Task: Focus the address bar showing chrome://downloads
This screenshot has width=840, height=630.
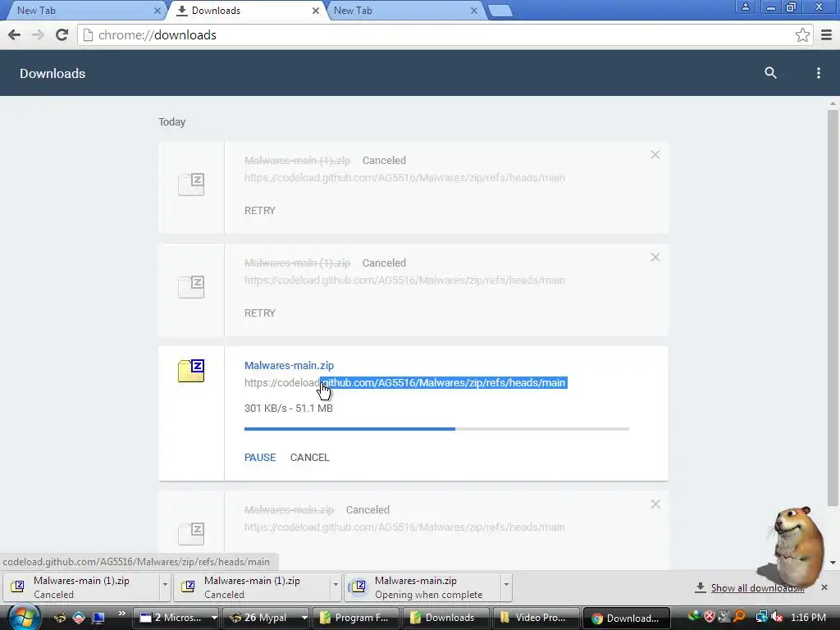Action: click(445, 35)
